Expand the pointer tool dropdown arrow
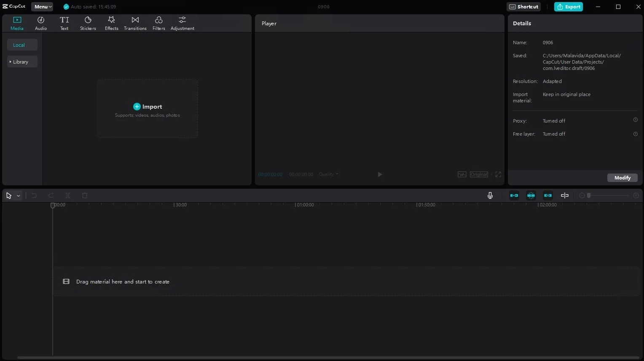The image size is (644, 361). [19, 196]
